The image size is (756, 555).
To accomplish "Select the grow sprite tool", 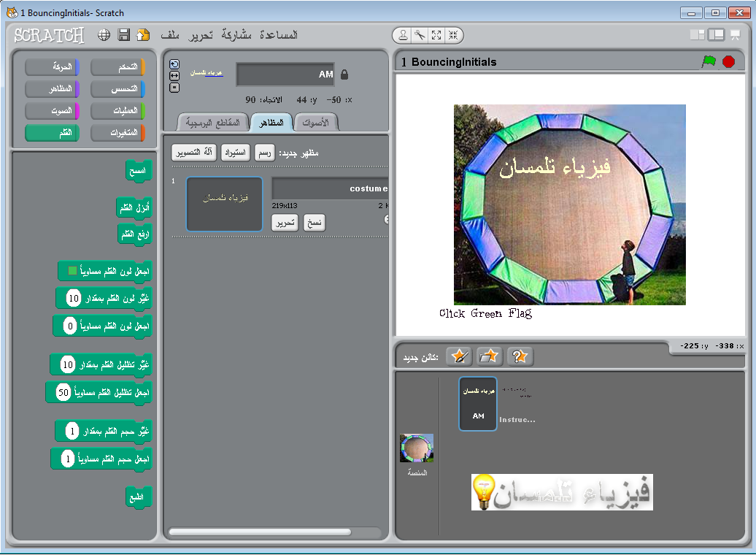I will [x=436, y=34].
